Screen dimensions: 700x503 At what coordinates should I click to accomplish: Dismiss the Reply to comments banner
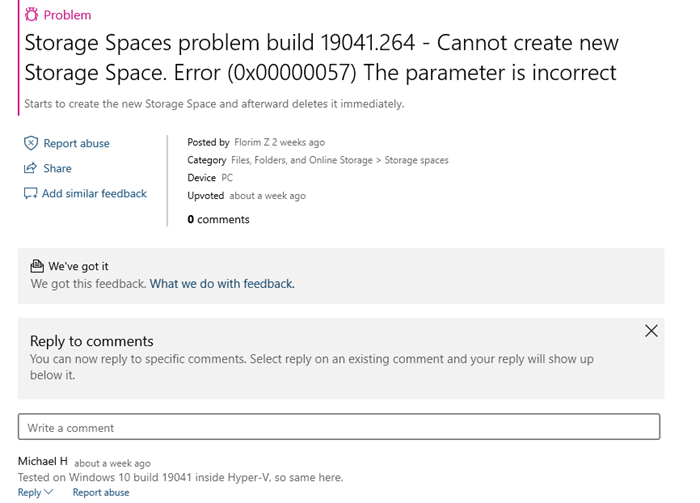click(651, 331)
